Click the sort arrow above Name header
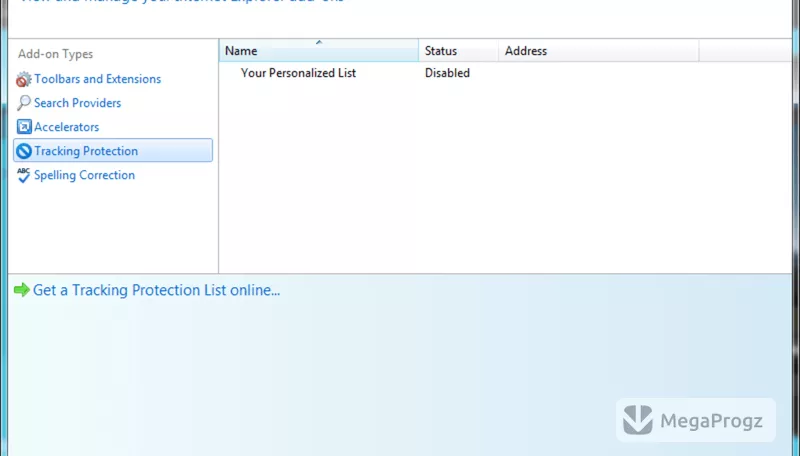Viewport: 800px width, 456px height. [319, 42]
